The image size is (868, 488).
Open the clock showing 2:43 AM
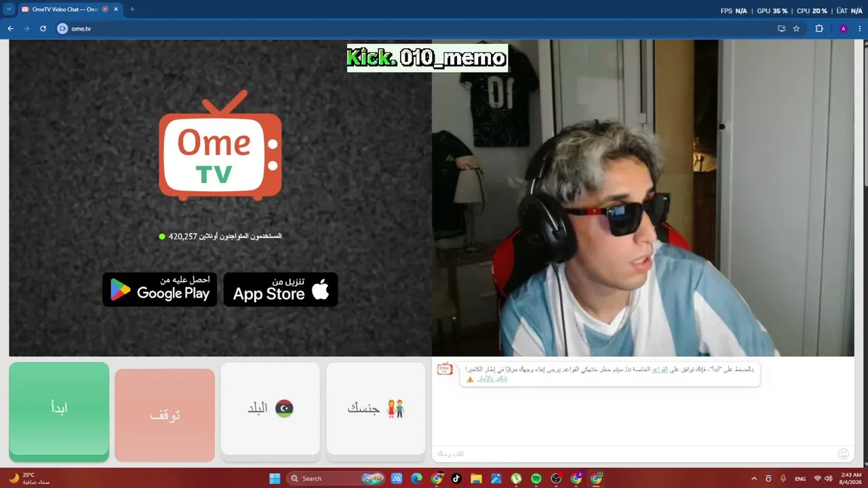point(851,479)
